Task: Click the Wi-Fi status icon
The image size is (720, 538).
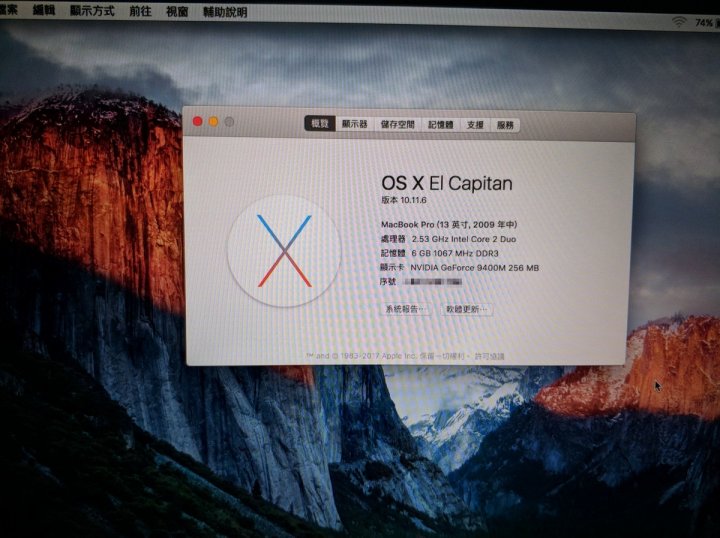Action: click(x=679, y=22)
